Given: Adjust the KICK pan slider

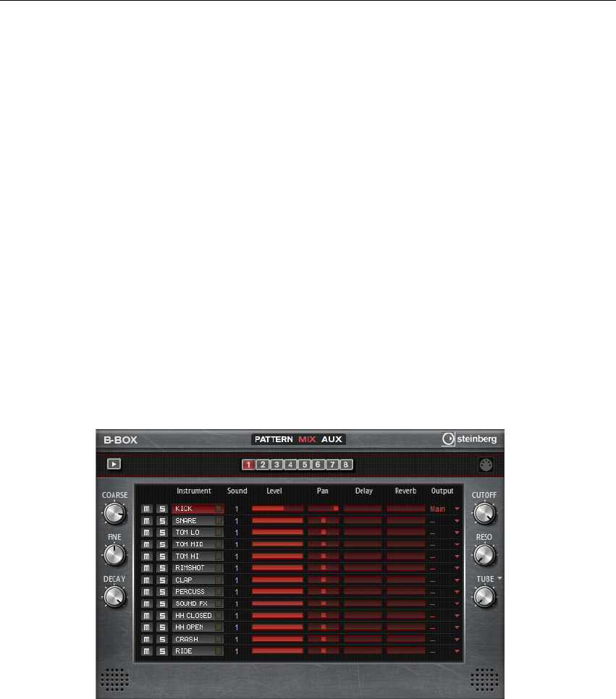Looking at the screenshot, I should tap(324, 508).
